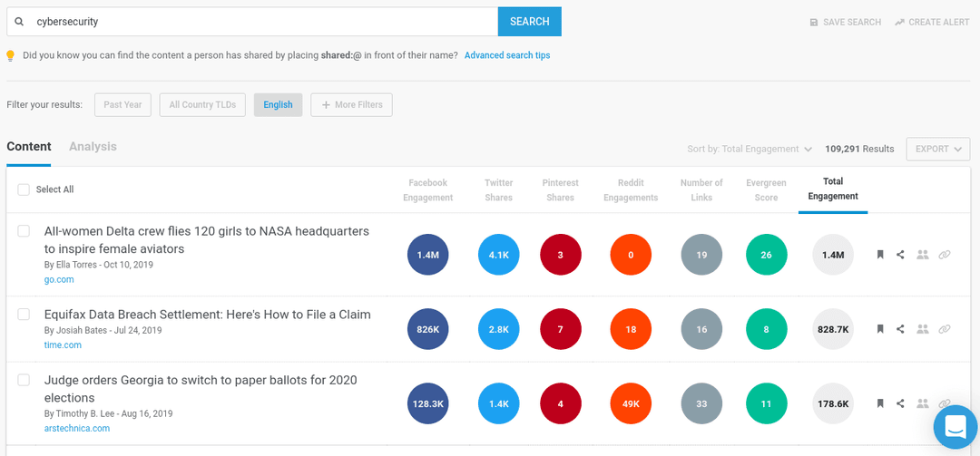
Task: Share the Georgia paper ballots article
Action: pos(900,403)
